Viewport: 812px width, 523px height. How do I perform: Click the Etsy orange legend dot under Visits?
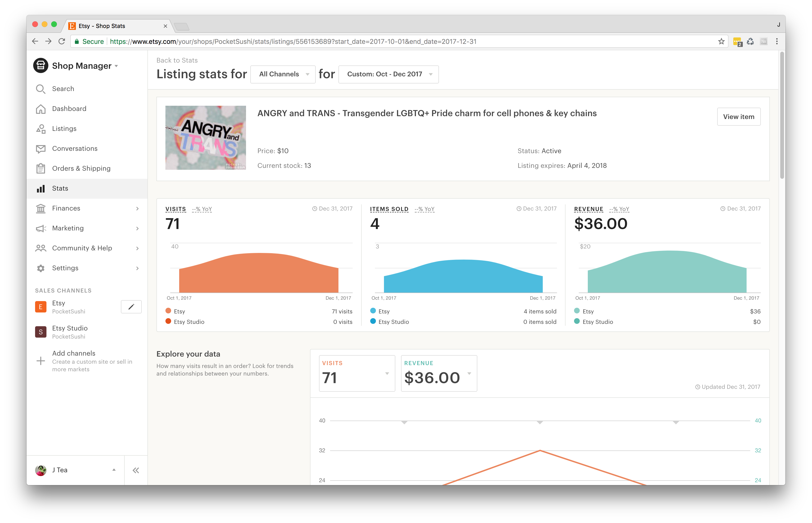[168, 311]
